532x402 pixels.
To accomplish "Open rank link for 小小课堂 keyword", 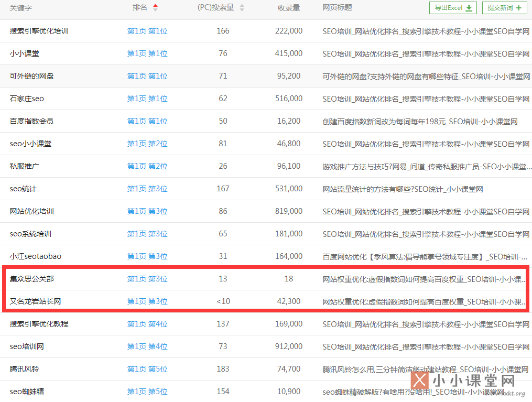I will [147, 53].
